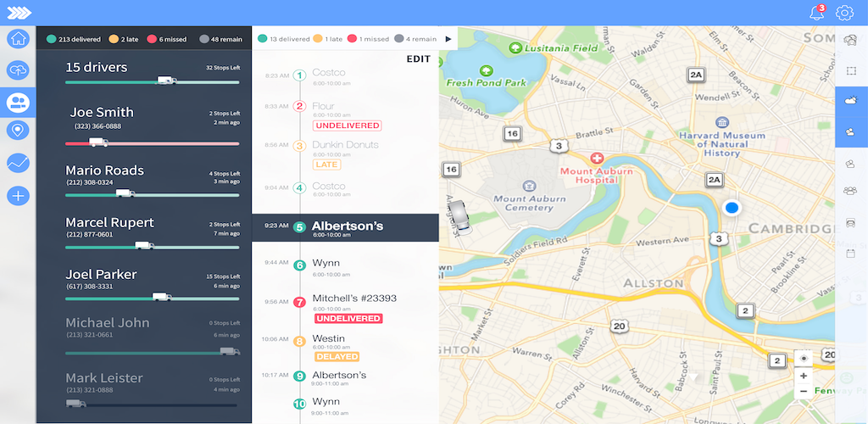The height and width of the screenshot is (424, 868).
Task: Click Joe Smith's phone number (323) 366-0888
Action: [97, 126]
